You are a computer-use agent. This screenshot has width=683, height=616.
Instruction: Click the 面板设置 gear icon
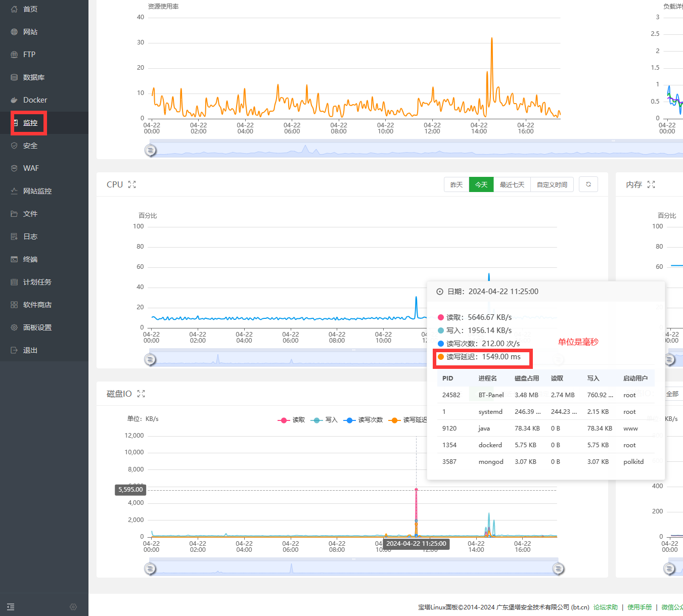click(14, 327)
